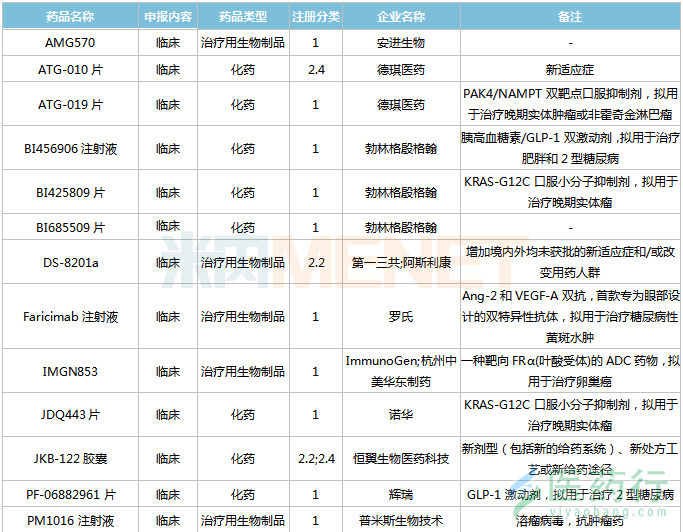Screen dimensions: 683x532
Task: Select the ATG-019 片 cell
Action: [70, 105]
